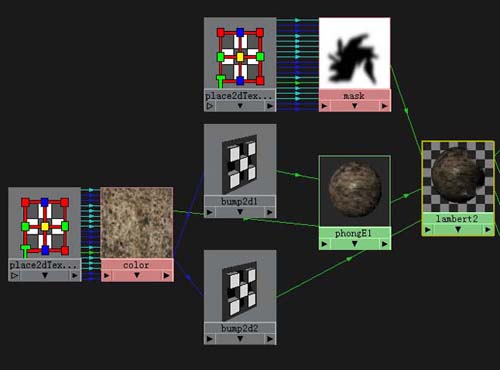
Task: Click the bump2d1 node name label
Action: coord(240,201)
